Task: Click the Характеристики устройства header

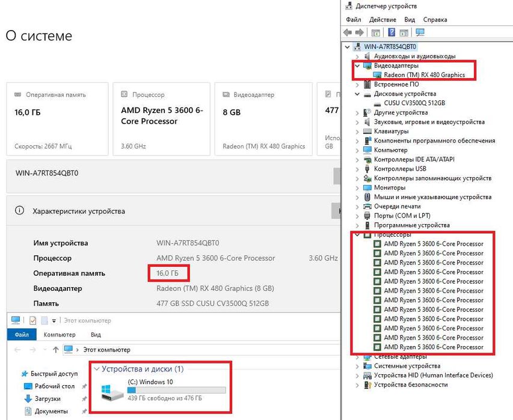Action: 79,212
